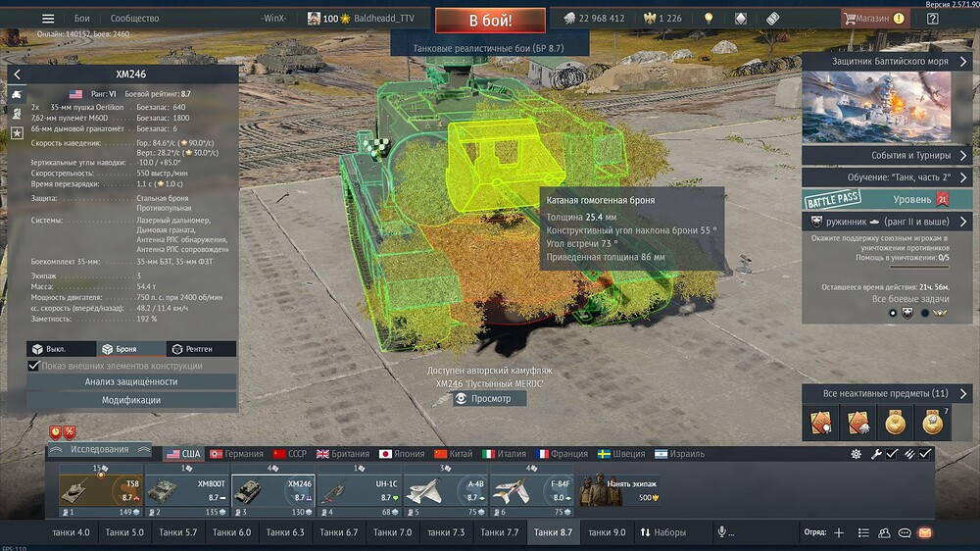Click the red clock booster icon
The width and height of the screenshot is (980, 551).
[x=56, y=431]
